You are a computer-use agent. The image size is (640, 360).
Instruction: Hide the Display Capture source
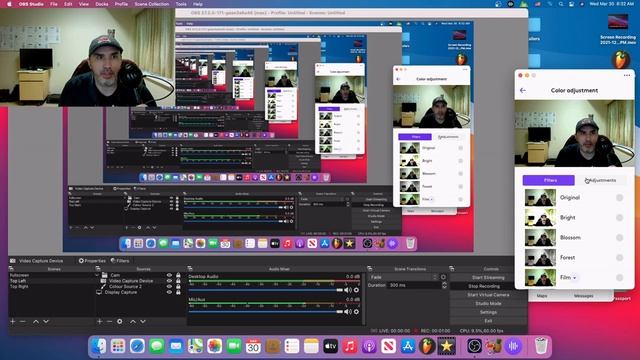(x=169, y=292)
